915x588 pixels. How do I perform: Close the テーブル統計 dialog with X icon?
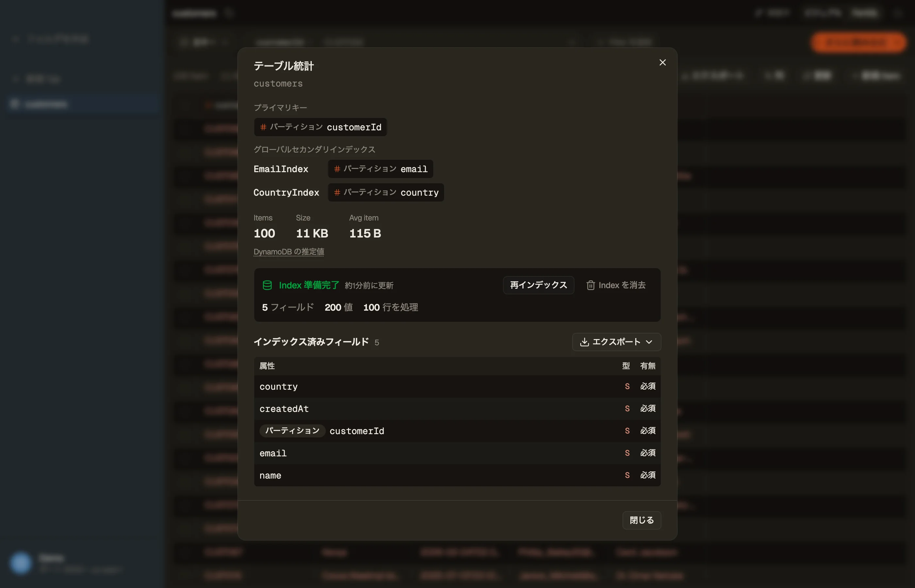point(663,62)
